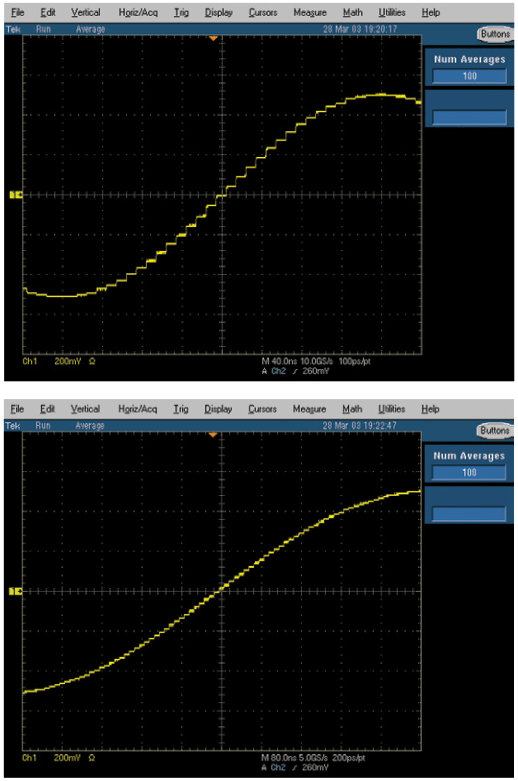The image size is (518, 781).
Task: Open Horiz/Acq menu in lower scope window
Action: click(137, 409)
